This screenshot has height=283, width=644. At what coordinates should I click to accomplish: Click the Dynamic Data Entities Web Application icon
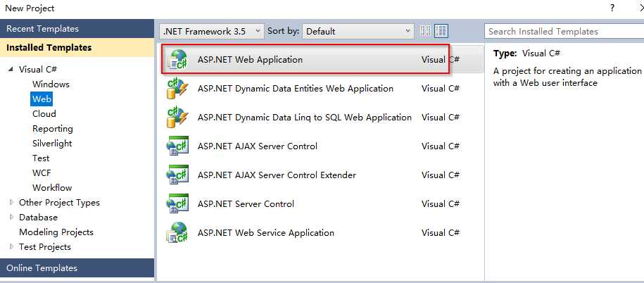tap(177, 88)
